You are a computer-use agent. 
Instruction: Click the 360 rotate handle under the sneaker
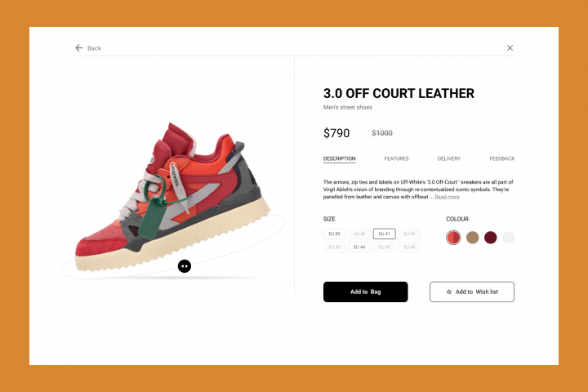[184, 266]
